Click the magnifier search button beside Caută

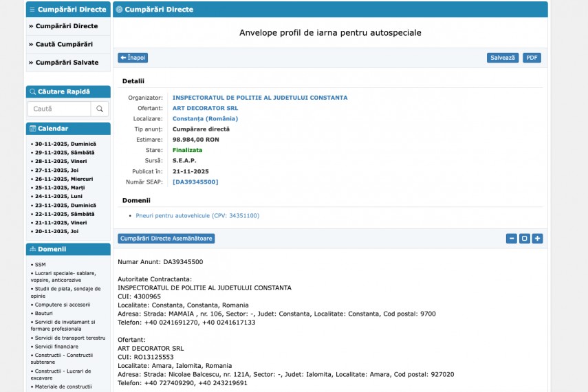[x=100, y=109]
